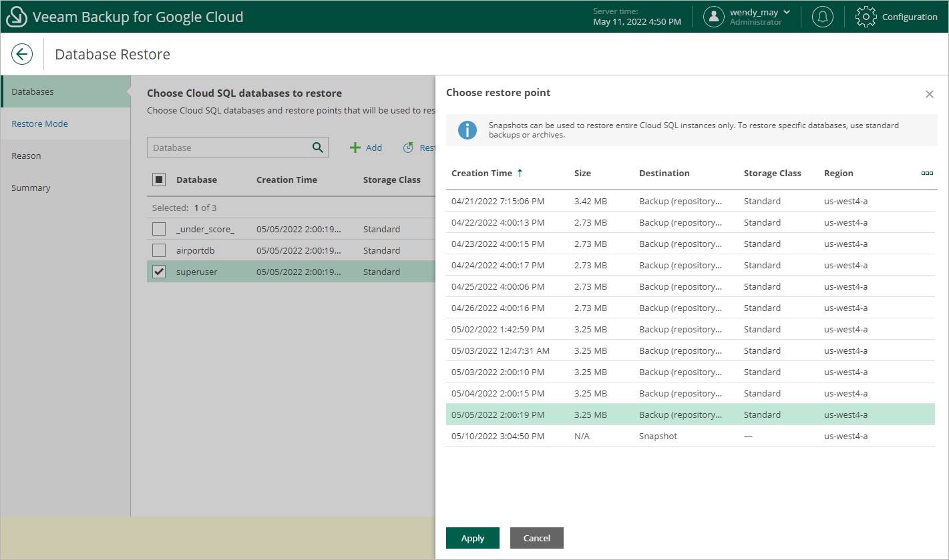Toggle the select-all databases checkbox

pos(159,180)
